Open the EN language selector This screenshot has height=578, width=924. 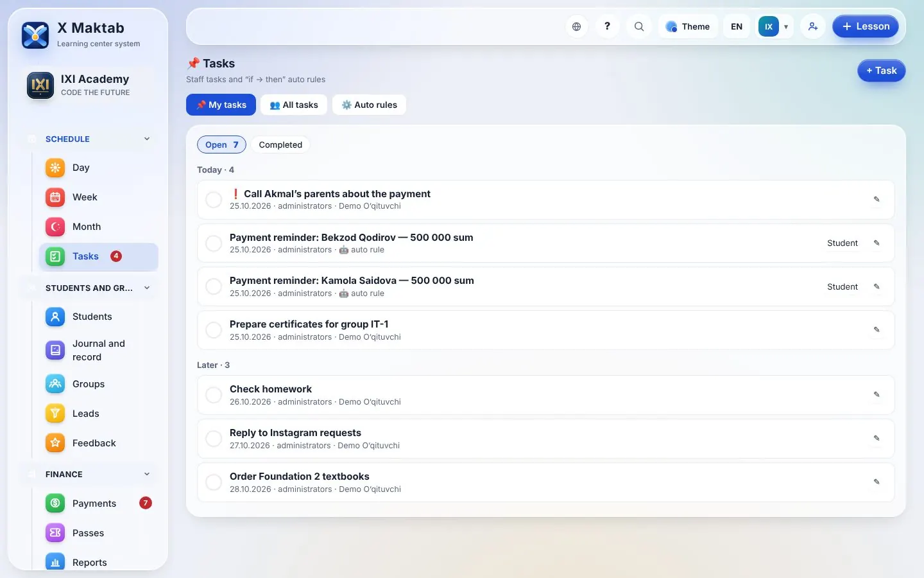point(737,27)
